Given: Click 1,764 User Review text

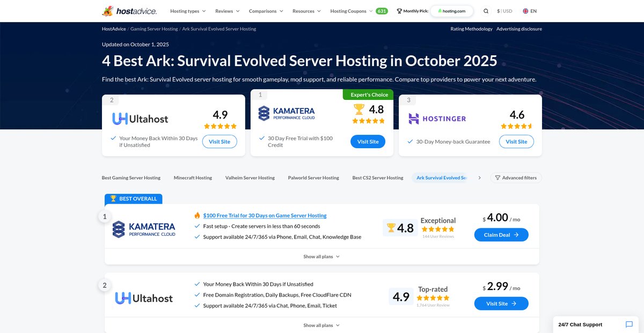Looking at the screenshot, I should (x=433, y=305).
